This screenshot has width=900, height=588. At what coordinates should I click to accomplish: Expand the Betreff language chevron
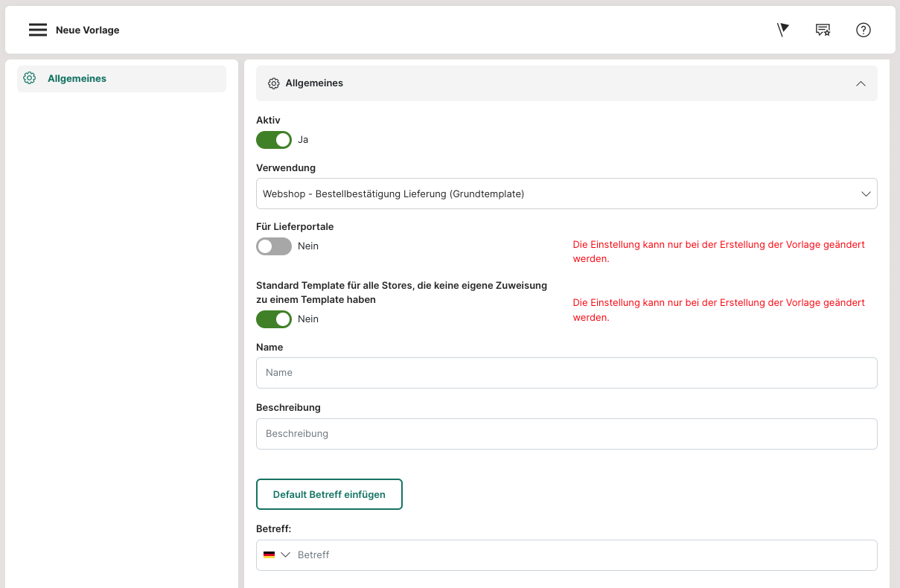(285, 555)
